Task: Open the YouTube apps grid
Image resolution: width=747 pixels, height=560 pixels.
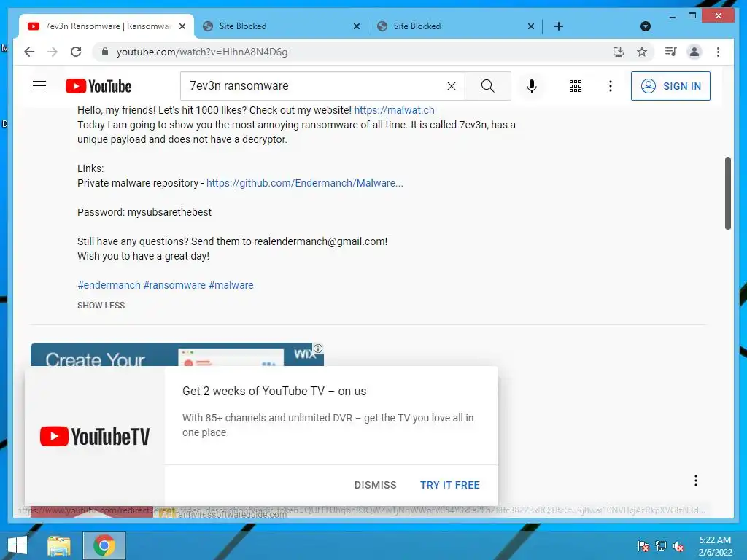Action: pos(576,86)
